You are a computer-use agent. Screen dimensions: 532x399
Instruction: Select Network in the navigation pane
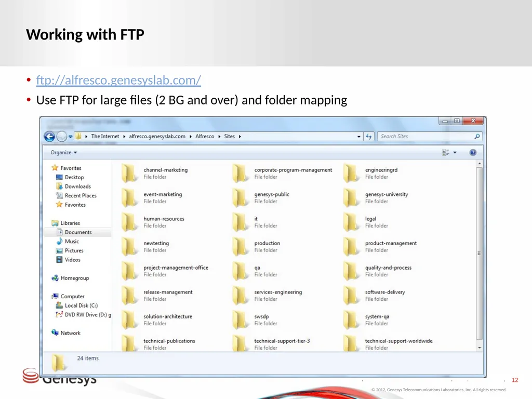pos(66,333)
